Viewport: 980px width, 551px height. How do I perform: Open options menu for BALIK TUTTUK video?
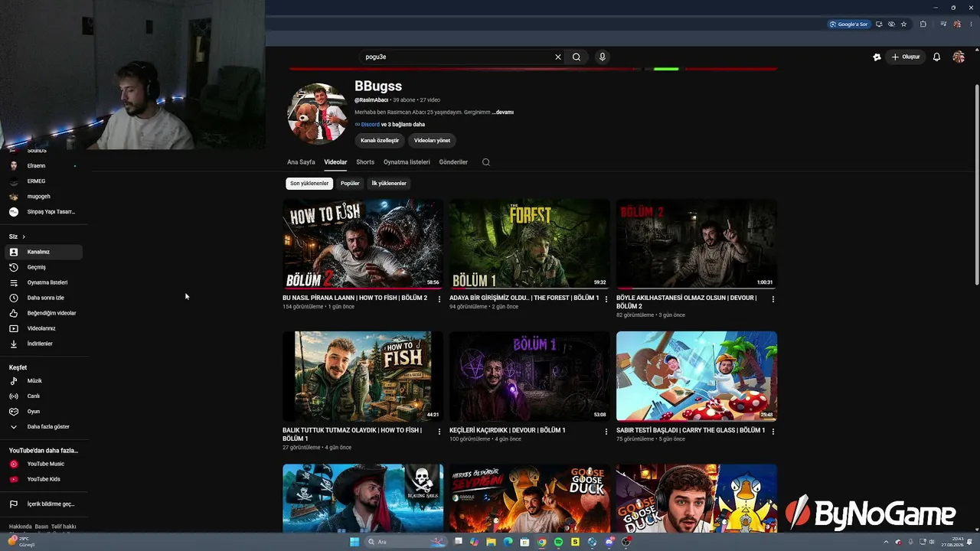[439, 432]
